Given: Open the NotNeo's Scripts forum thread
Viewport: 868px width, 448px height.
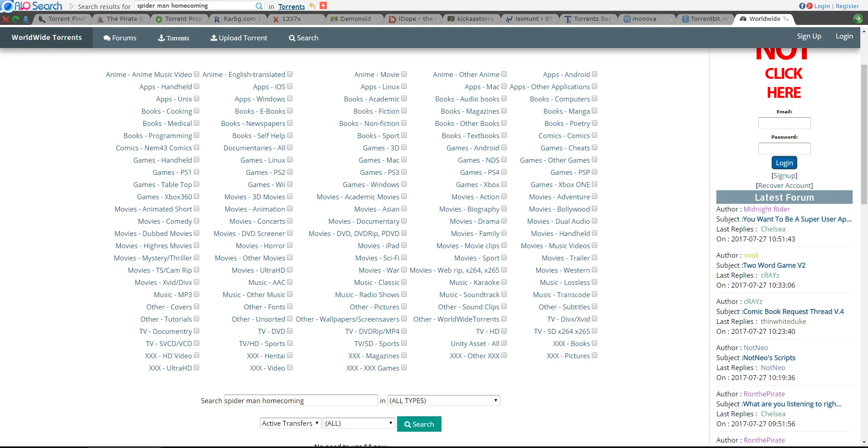Looking at the screenshot, I should [x=769, y=358].
